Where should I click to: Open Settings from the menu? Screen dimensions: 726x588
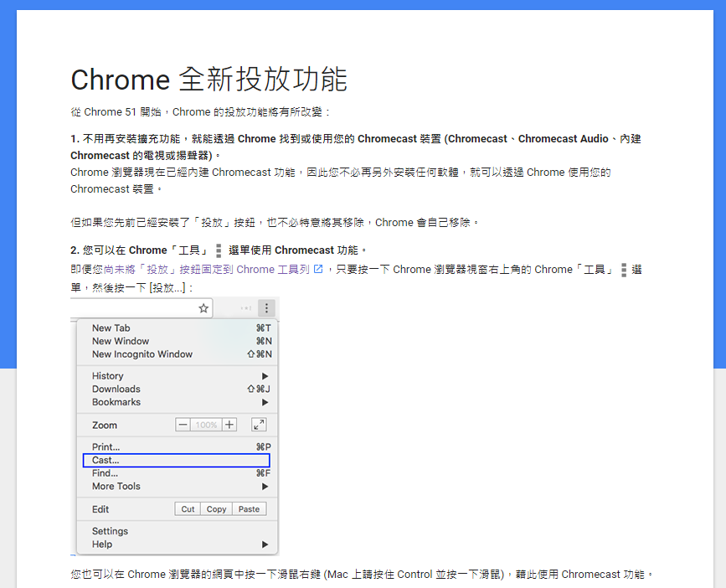coord(177,531)
